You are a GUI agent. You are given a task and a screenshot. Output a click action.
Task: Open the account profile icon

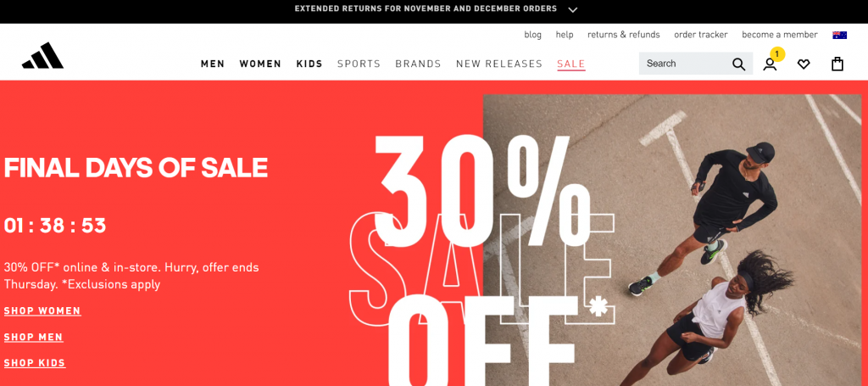[x=770, y=64]
